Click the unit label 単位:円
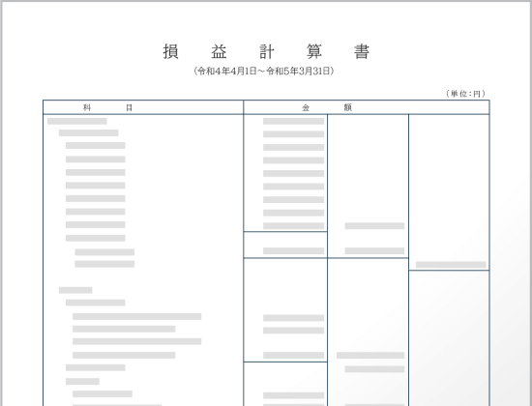The height and width of the screenshot is (406, 532). point(465,94)
